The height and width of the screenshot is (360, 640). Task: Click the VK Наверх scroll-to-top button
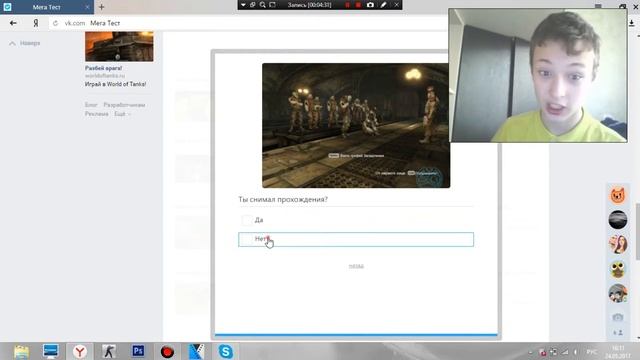click(24, 43)
